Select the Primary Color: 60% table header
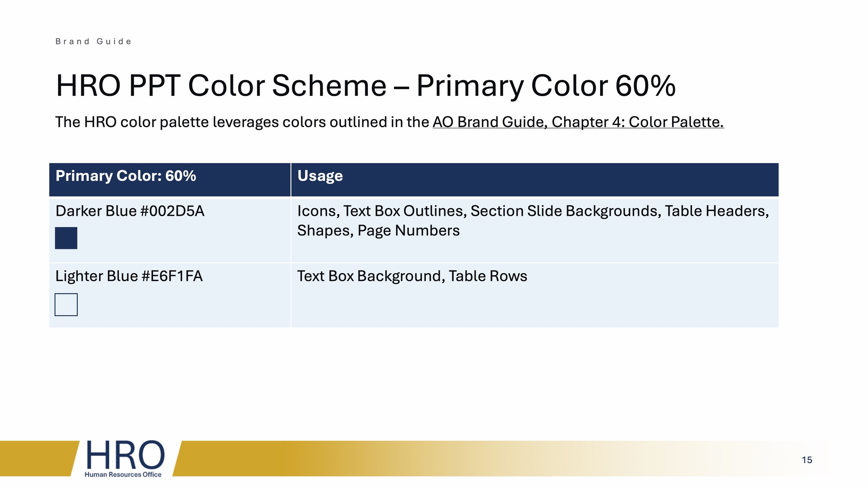 (x=170, y=179)
